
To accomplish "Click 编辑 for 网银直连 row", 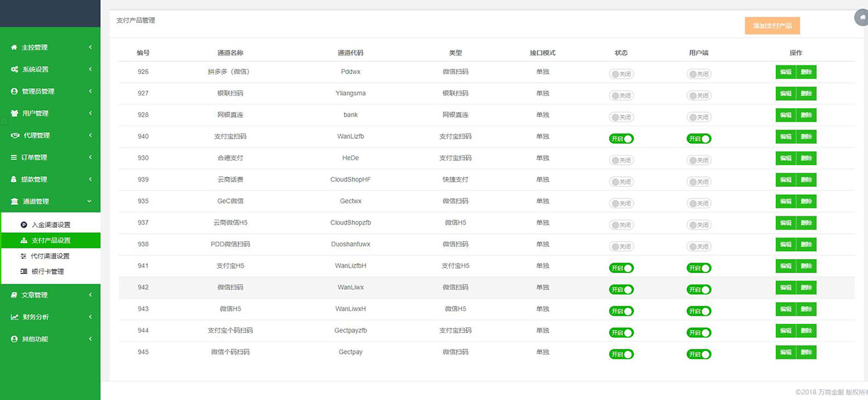I will (x=786, y=115).
